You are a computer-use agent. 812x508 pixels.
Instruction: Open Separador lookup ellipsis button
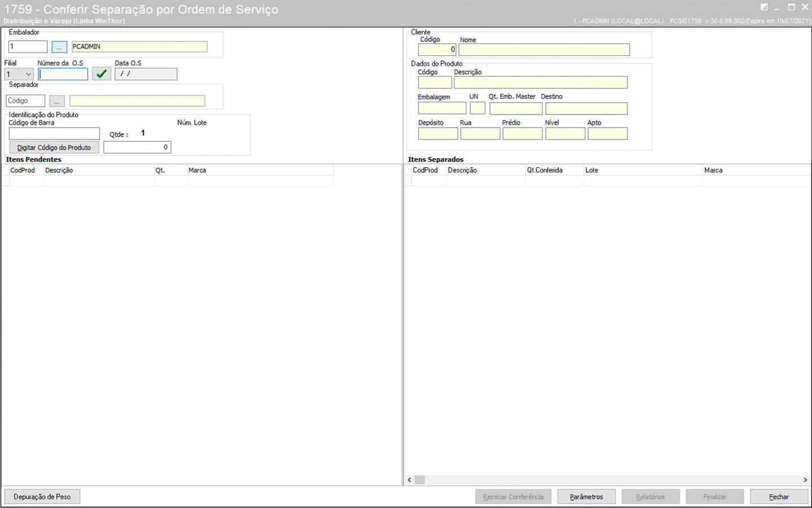point(57,101)
